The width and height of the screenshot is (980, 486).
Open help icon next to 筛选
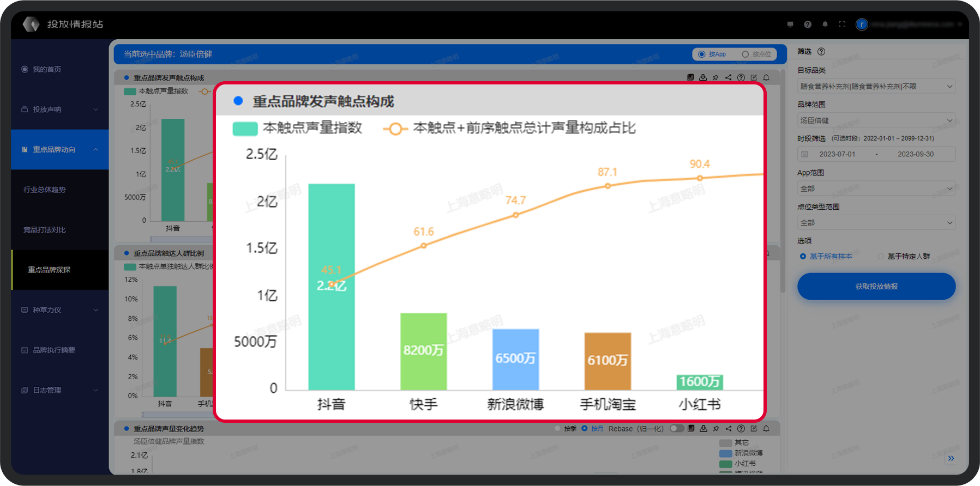(x=821, y=52)
